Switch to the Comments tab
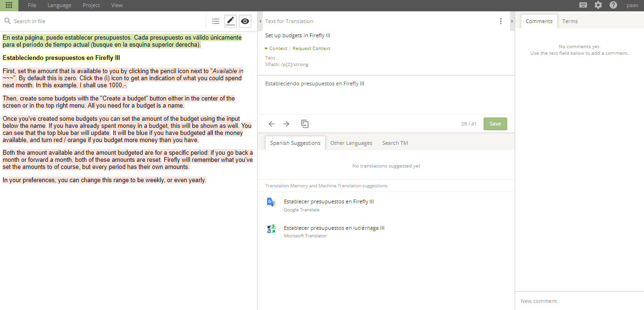 [x=539, y=21]
